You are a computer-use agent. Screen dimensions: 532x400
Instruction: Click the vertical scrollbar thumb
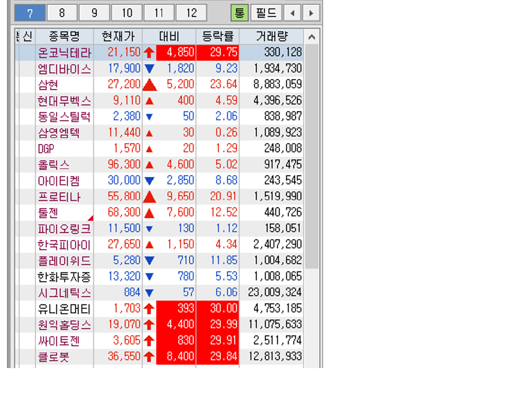[312, 156]
